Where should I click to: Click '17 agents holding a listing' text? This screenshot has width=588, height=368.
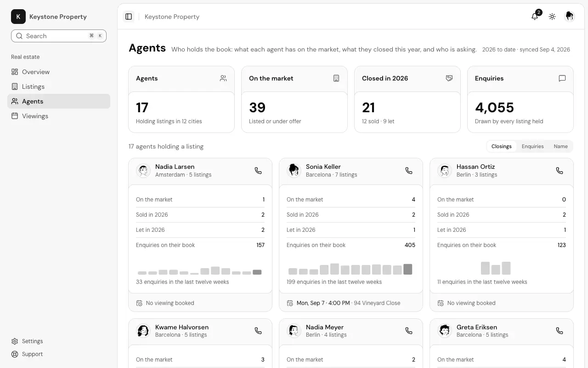click(166, 146)
